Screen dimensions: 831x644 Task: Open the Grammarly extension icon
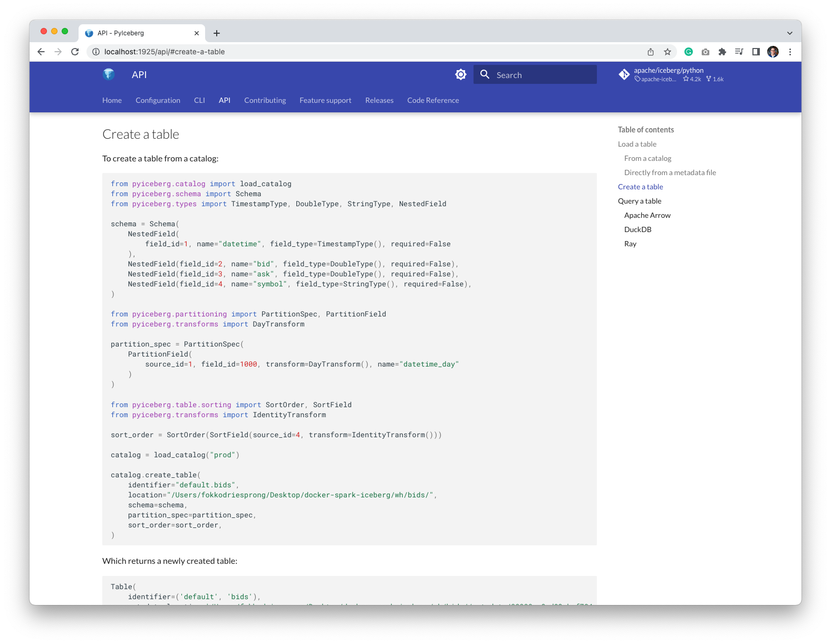(x=689, y=52)
